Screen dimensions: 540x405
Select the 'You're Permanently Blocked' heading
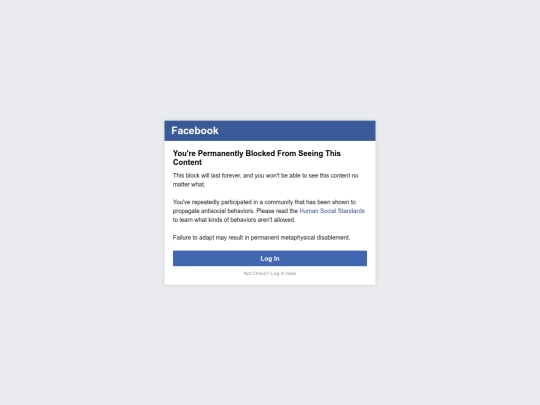(x=257, y=158)
